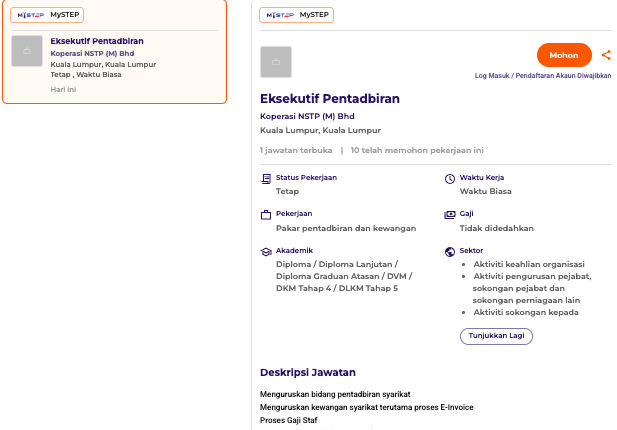Click the Gaji money icon
The height and width of the screenshot is (430, 617).
point(450,215)
